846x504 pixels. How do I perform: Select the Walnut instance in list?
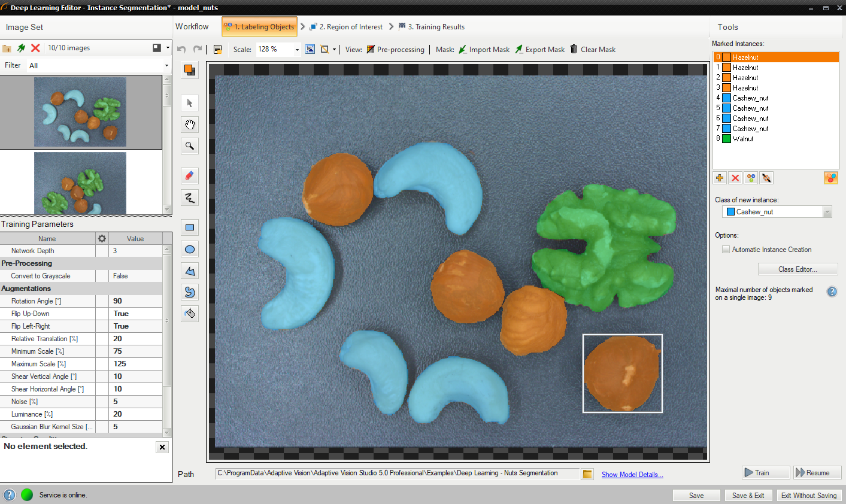coord(743,139)
